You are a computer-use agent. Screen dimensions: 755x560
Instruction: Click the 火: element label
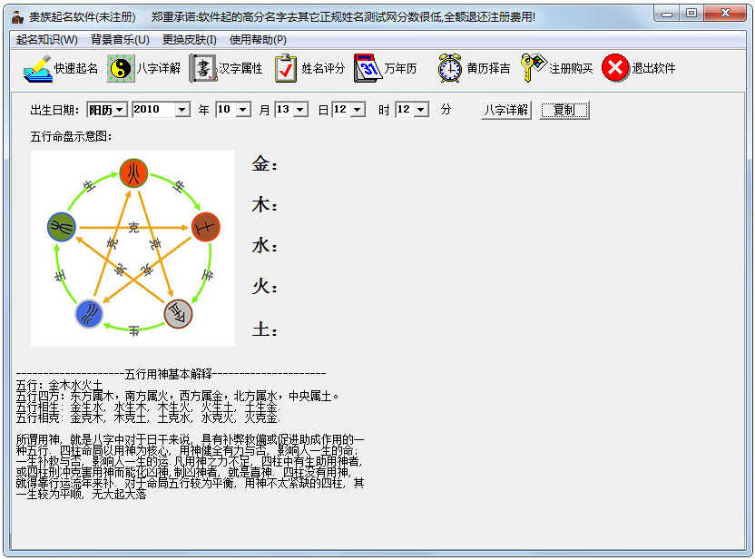(265, 287)
